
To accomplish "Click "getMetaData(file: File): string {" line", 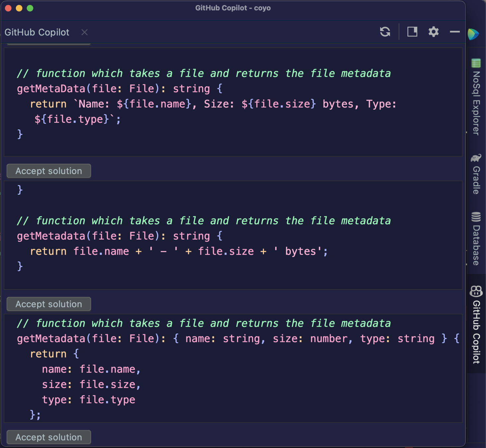I will point(120,89).
